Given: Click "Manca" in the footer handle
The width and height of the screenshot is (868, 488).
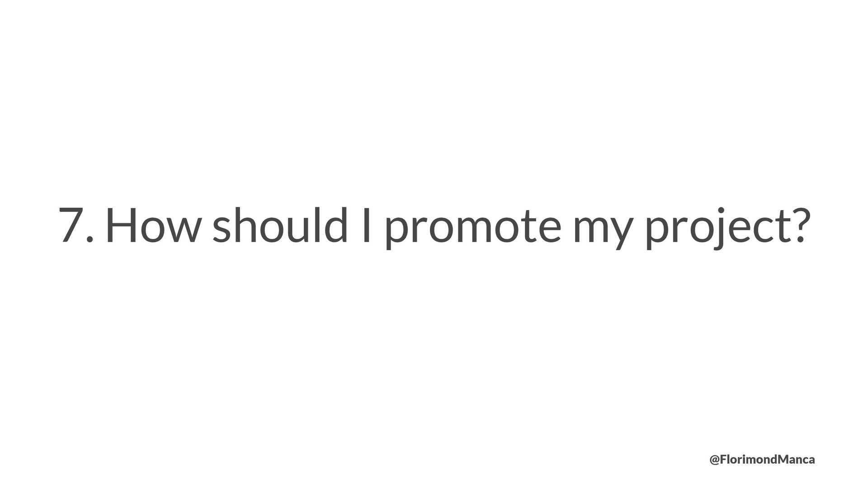Looking at the screenshot, I should (797, 460).
